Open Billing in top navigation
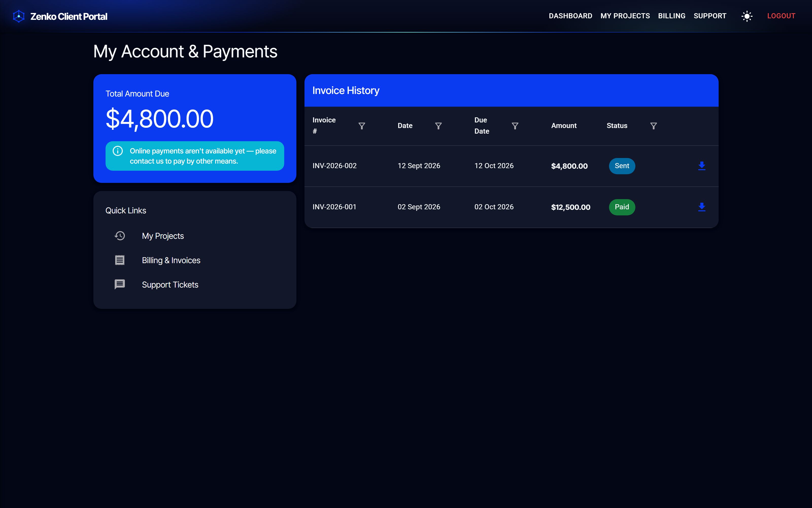The height and width of the screenshot is (508, 812). [672, 16]
